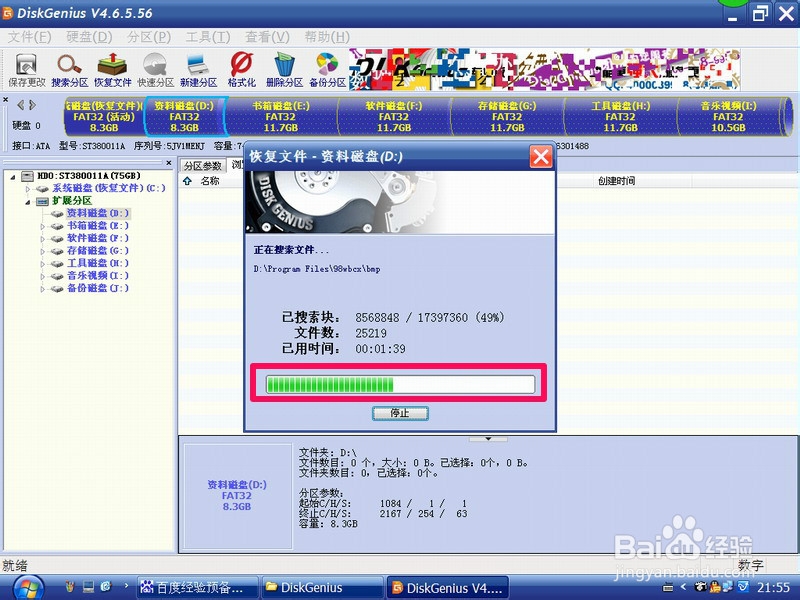Image resolution: width=800 pixels, height=600 pixels.
Task: Click the taskbar clock 21:55
Action: 773,588
